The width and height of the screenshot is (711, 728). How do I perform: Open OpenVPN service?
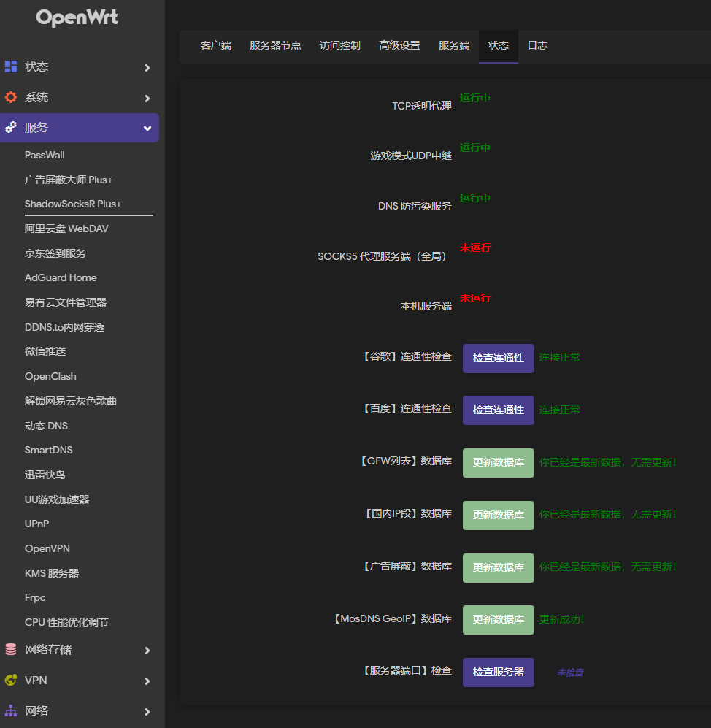[x=47, y=548]
